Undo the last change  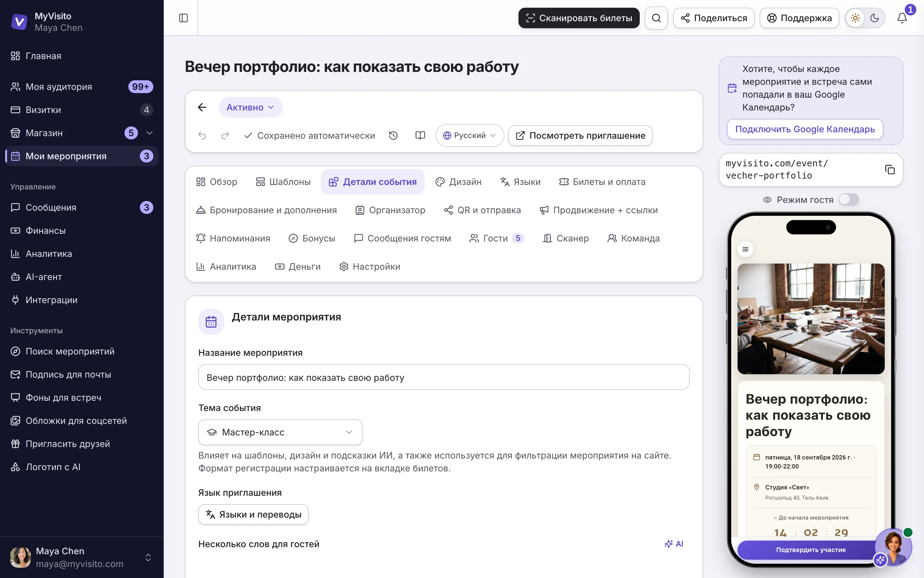[202, 135]
